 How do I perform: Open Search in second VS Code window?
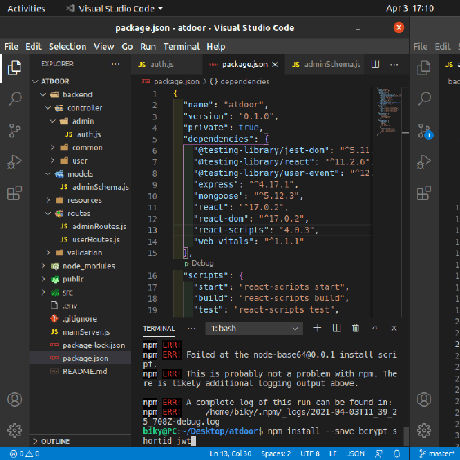[x=424, y=99]
